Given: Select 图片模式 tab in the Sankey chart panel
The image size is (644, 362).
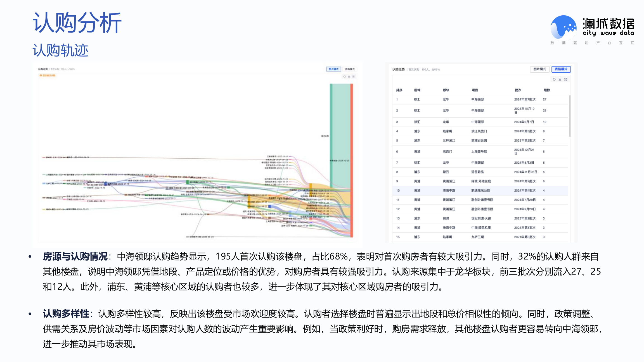Looking at the screenshot, I should tap(333, 69).
